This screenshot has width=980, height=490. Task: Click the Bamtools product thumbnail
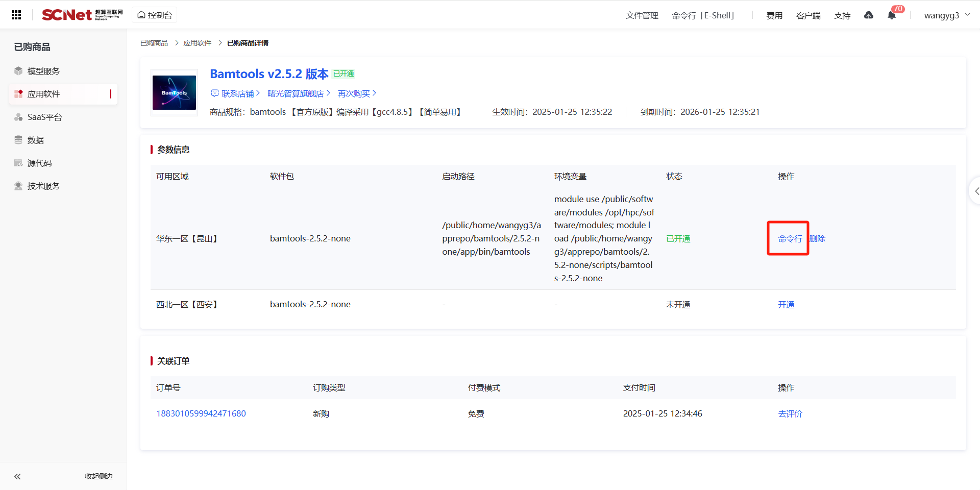[x=174, y=93]
